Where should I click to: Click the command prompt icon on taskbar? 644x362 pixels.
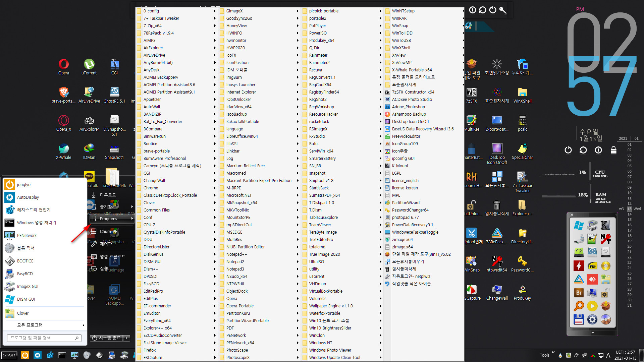tap(62, 355)
